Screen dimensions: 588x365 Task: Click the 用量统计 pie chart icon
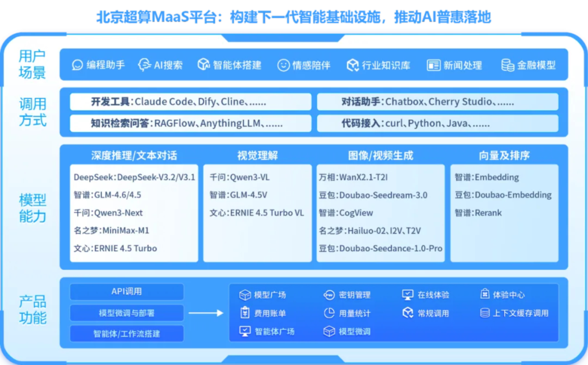pos(329,313)
